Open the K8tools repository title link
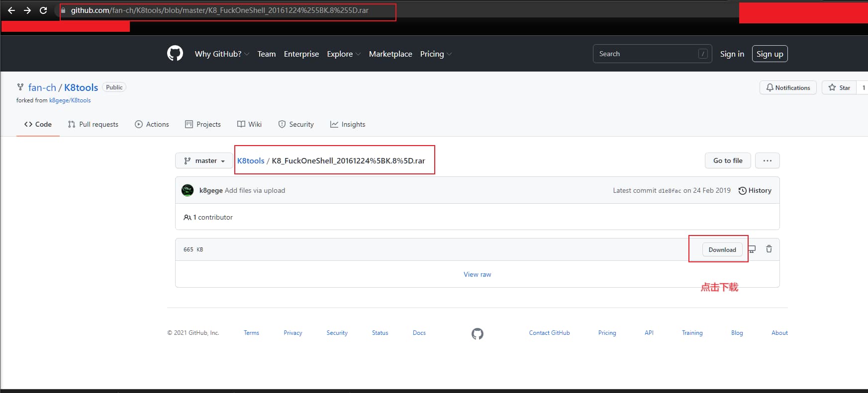Screen dimensions: 868x393 (x=81, y=87)
